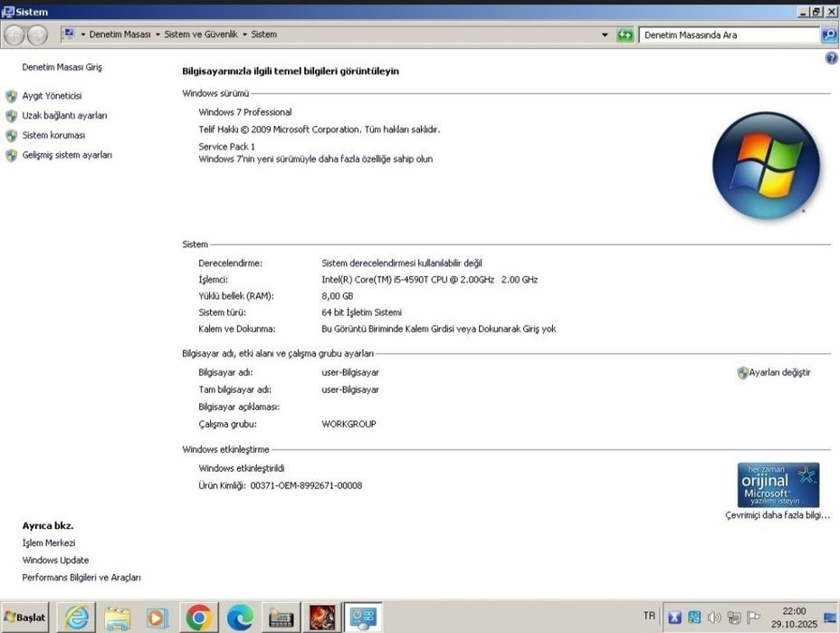
Task: Select Sistem breadcrumb item
Action: 264,34
